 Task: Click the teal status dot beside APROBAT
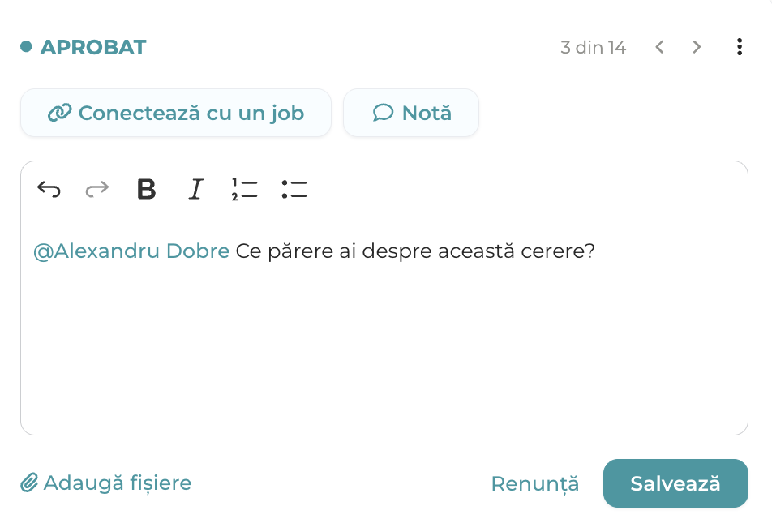pos(26,47)
